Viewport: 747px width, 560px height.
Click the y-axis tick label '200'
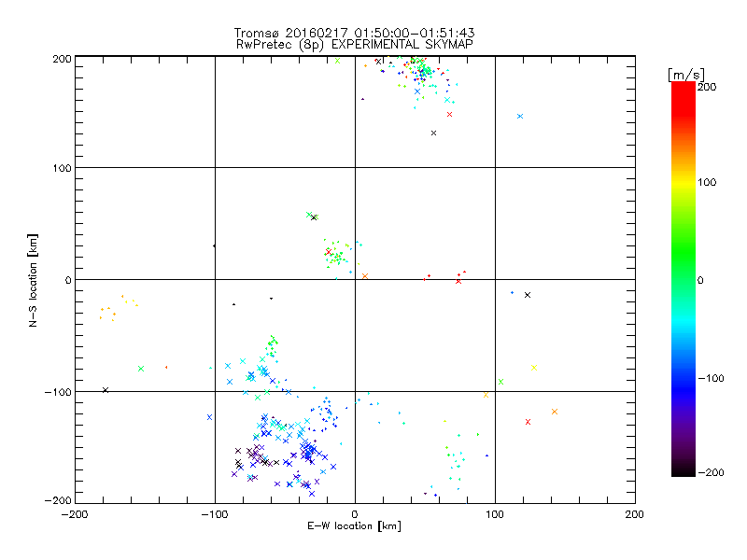coord(62,59)
